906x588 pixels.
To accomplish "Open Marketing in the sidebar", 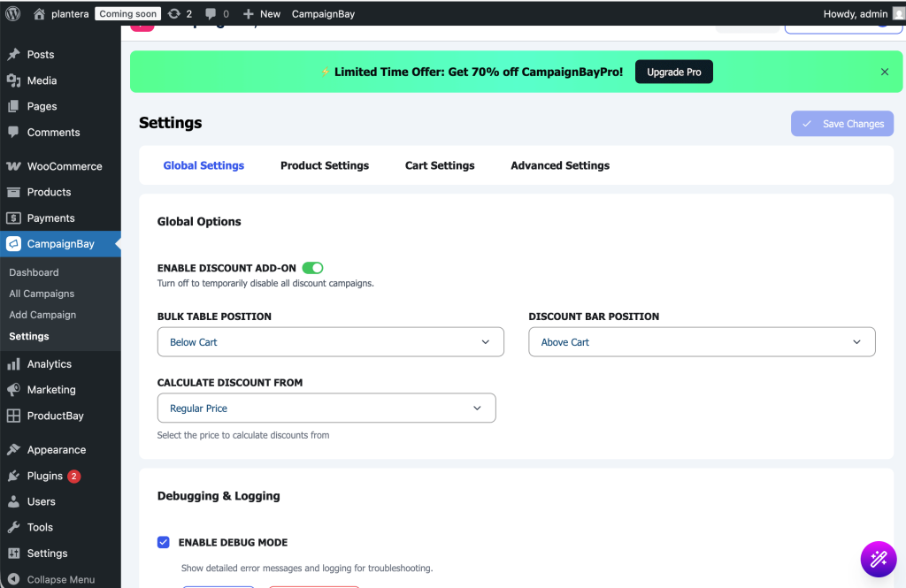I will pyautogui.click(x=51, y=389).
